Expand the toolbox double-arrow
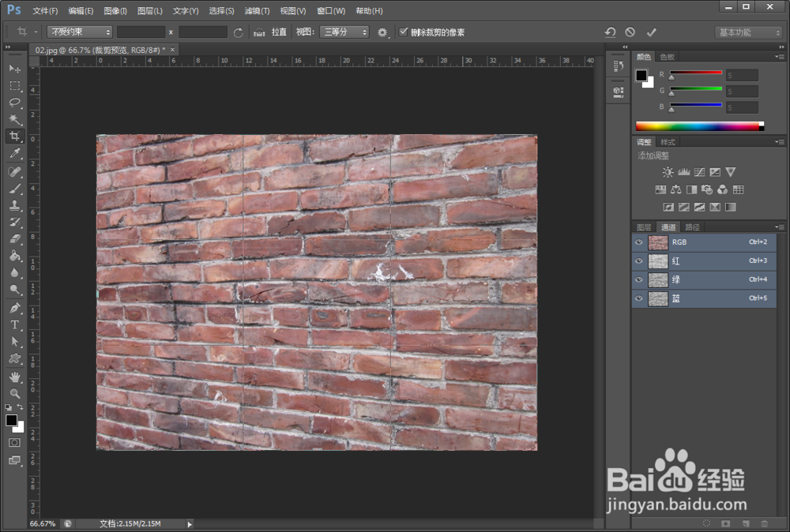 click(x=8, y=47)
